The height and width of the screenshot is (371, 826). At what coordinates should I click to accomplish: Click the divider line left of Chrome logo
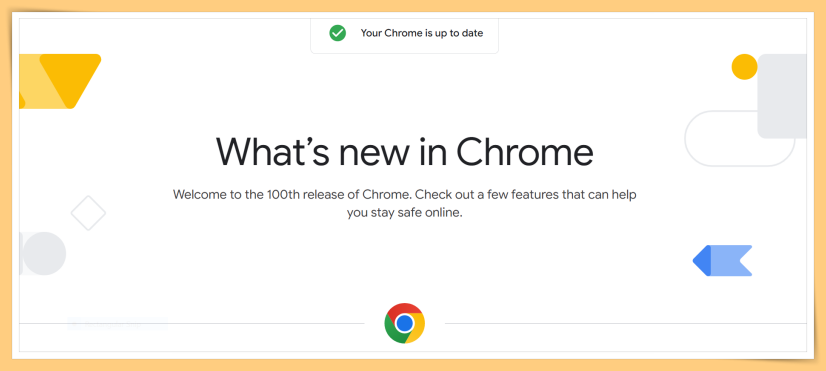tap(192, 323)
